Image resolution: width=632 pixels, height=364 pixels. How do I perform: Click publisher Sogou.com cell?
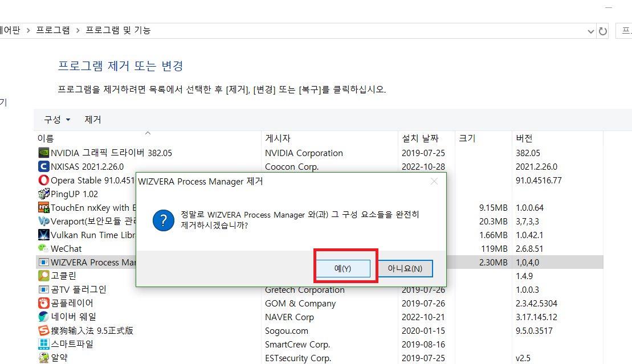(x=287, y=330)
